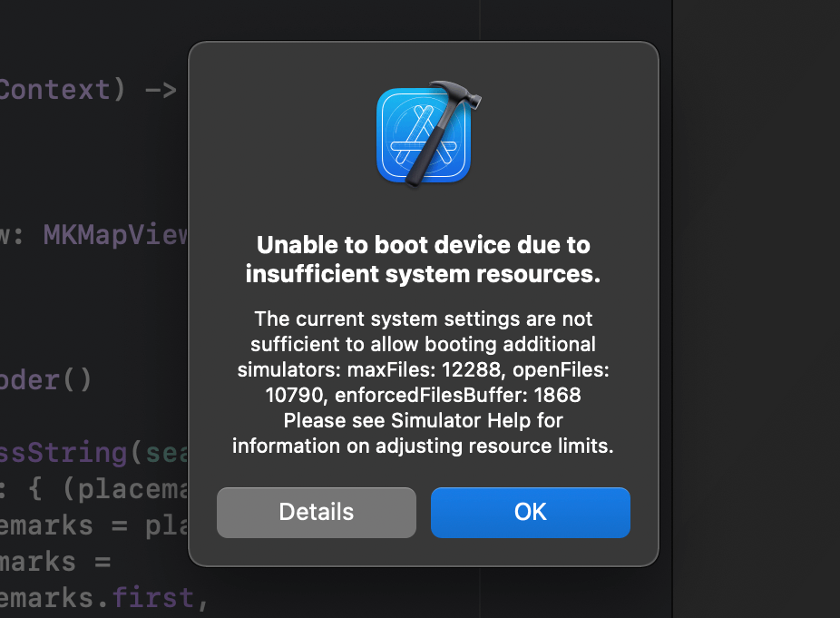The image size is (840, 618).
Task: Open Details for the boot error
Action: (x=316, y=512)
